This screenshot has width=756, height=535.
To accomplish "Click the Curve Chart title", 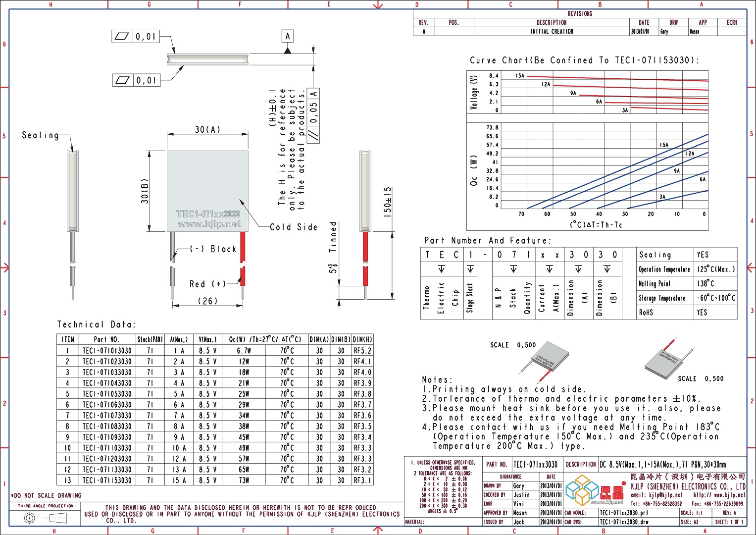I will coord(585,60).
